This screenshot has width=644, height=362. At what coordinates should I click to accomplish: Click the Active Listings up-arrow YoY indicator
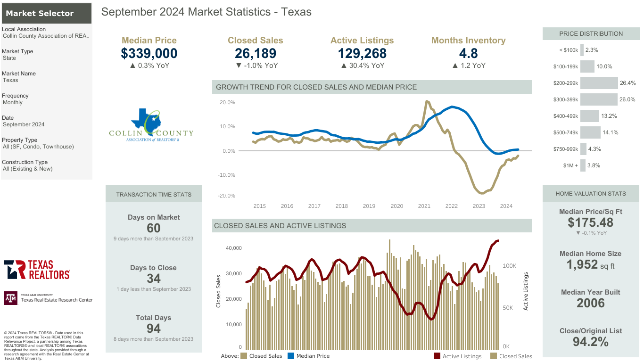click(343, 66)
